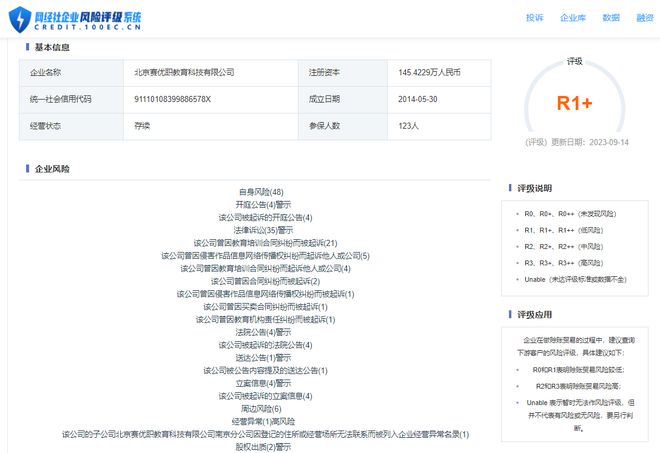
Task: Click the R1, R1+, R1++ low risk line
Action: coord(564,230)
